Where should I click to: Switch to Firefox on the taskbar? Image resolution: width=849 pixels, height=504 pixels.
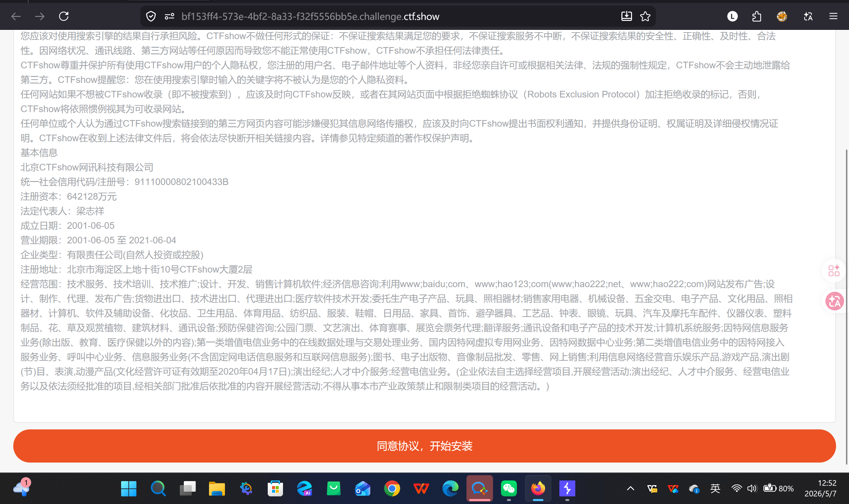538,489
